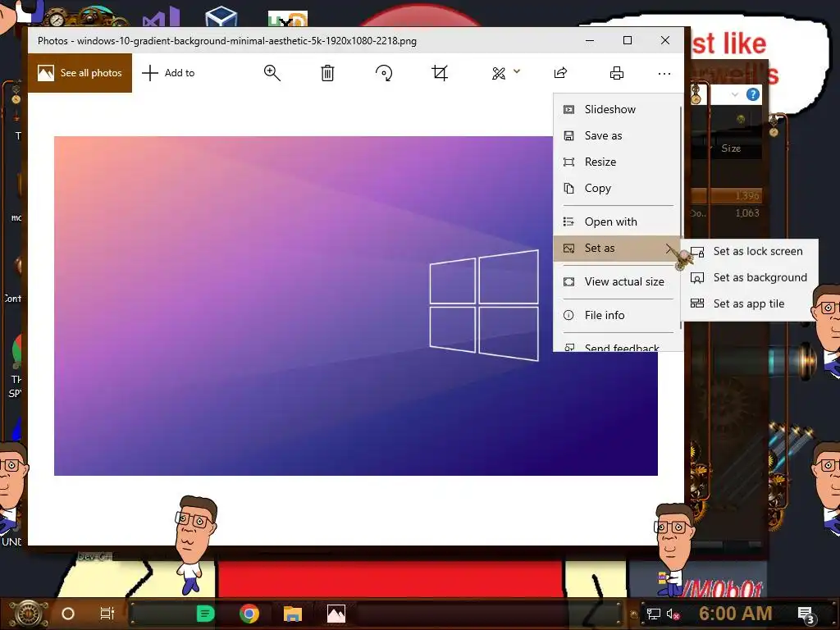Open the Edit & Create icon
This screenshot has height=630, width=840.
(499, 73)
